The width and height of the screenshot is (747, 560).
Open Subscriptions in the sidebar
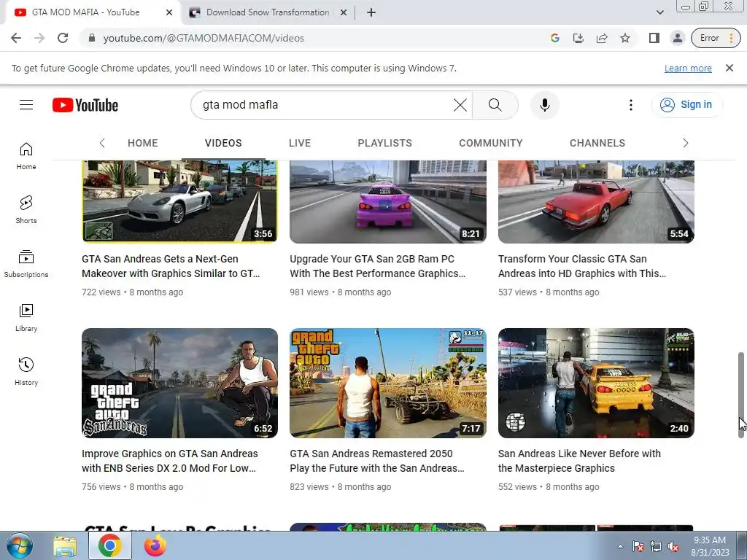tap(26, 264)
